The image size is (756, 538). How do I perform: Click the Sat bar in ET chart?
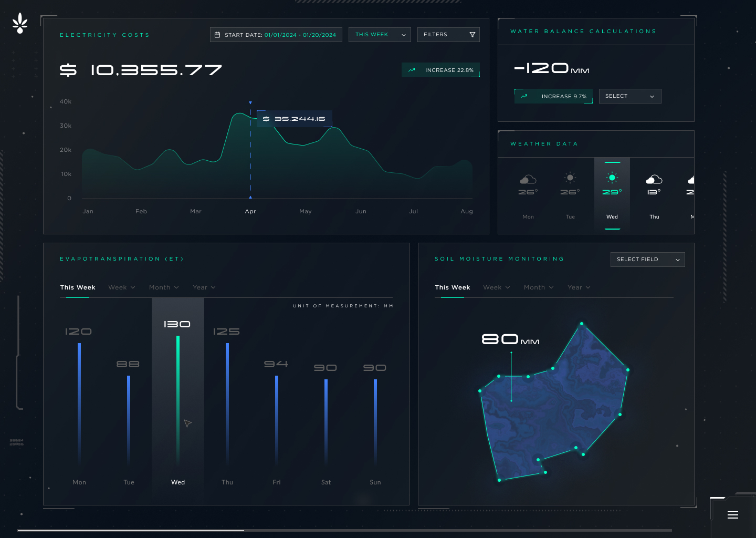click(326, 421)
